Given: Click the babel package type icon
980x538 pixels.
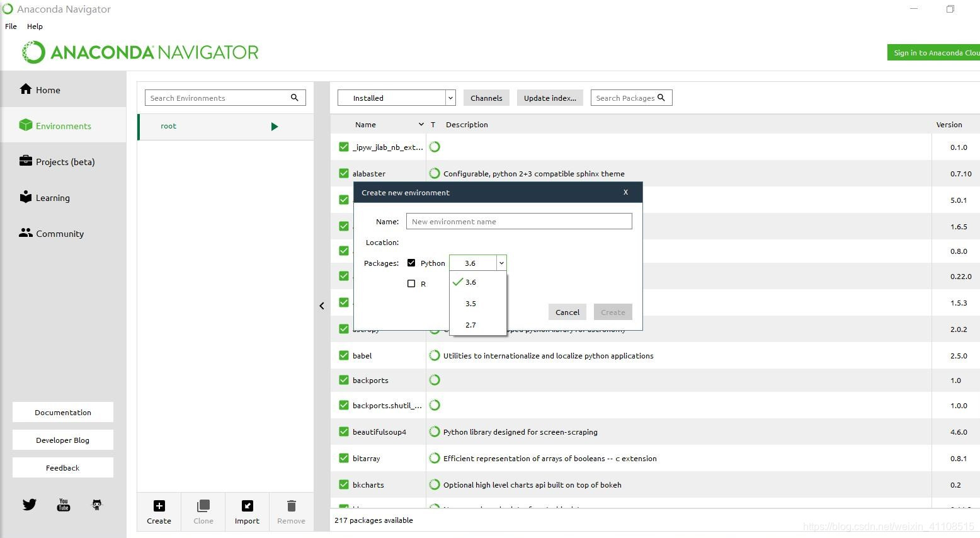Looking at the screenshot, I should (x=435, y=355).
